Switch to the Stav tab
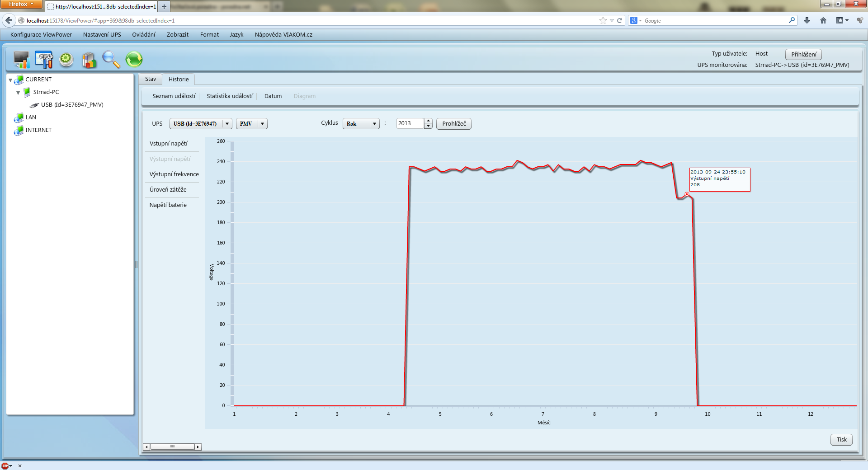868x470 pixels. coord(151,79)
